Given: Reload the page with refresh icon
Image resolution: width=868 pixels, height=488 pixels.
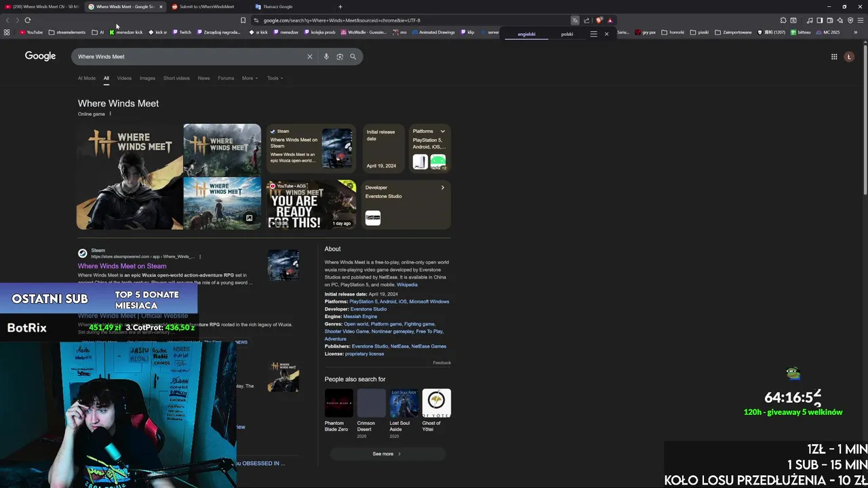Looking at the screenshot, I should pos(28,20).
